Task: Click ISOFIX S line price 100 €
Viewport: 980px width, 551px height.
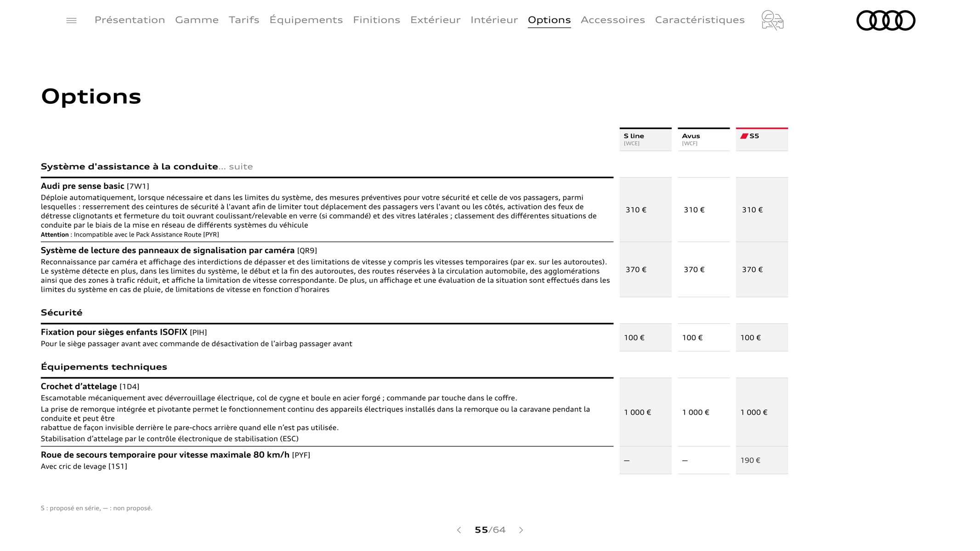Action: pos(634,337)
